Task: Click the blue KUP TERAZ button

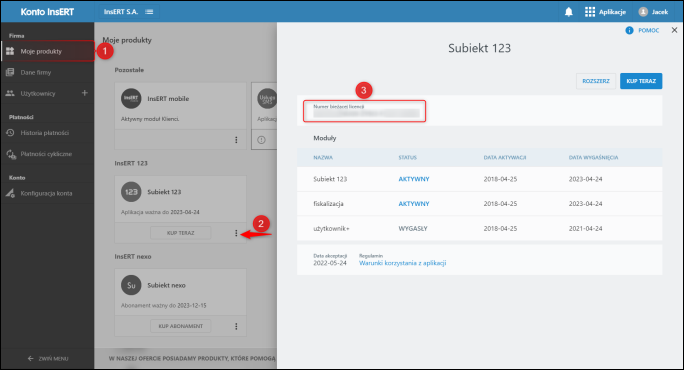Action: pyautogui.click(x=641, y=81)
